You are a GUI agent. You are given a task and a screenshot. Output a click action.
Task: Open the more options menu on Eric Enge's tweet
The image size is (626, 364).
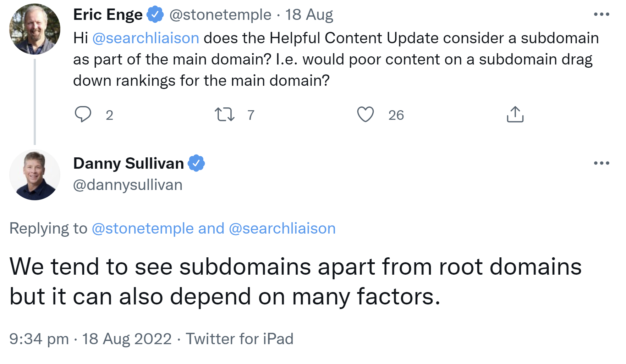tap(602, 13)
